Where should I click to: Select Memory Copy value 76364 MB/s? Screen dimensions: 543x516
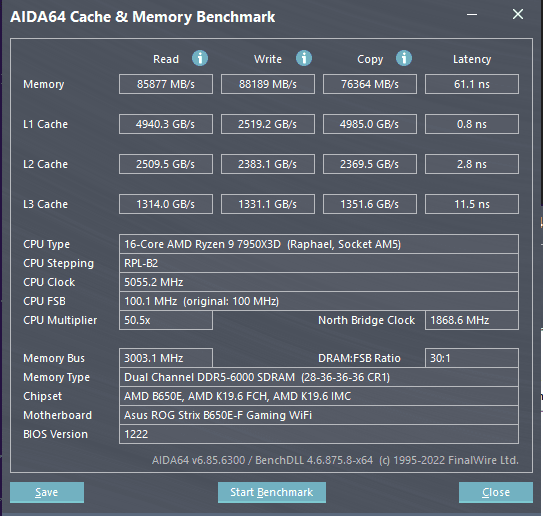(x=370, y=84)
